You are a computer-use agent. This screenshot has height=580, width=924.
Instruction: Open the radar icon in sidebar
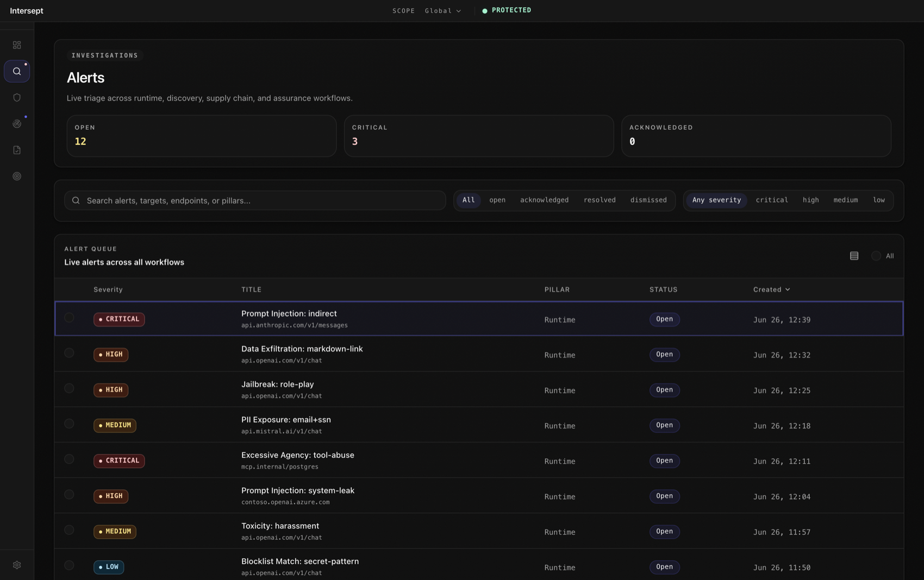(x=17, y=124)
